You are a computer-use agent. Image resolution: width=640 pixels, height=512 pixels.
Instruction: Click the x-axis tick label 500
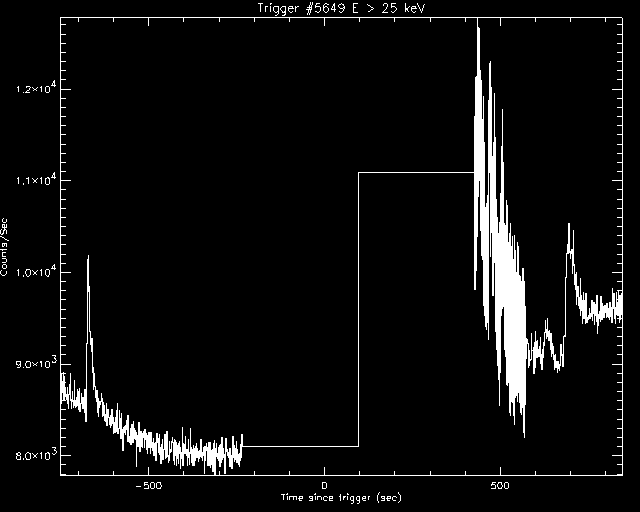click(500, 486)
